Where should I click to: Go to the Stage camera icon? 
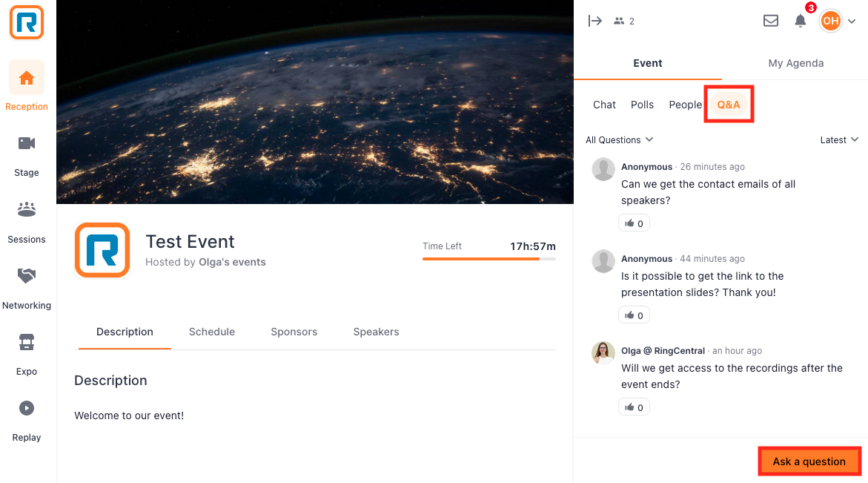[x=27, y=143]
